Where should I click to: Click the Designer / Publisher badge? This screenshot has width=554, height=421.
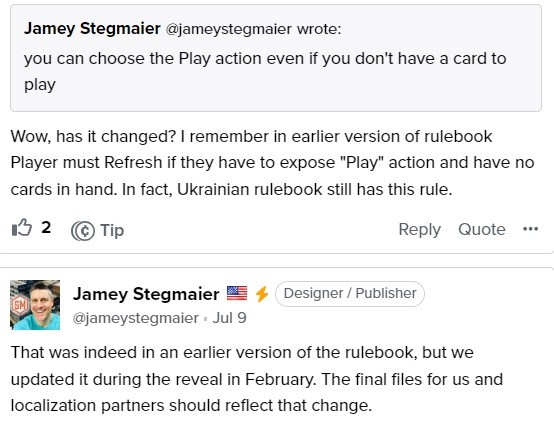(x=350, y=293)
